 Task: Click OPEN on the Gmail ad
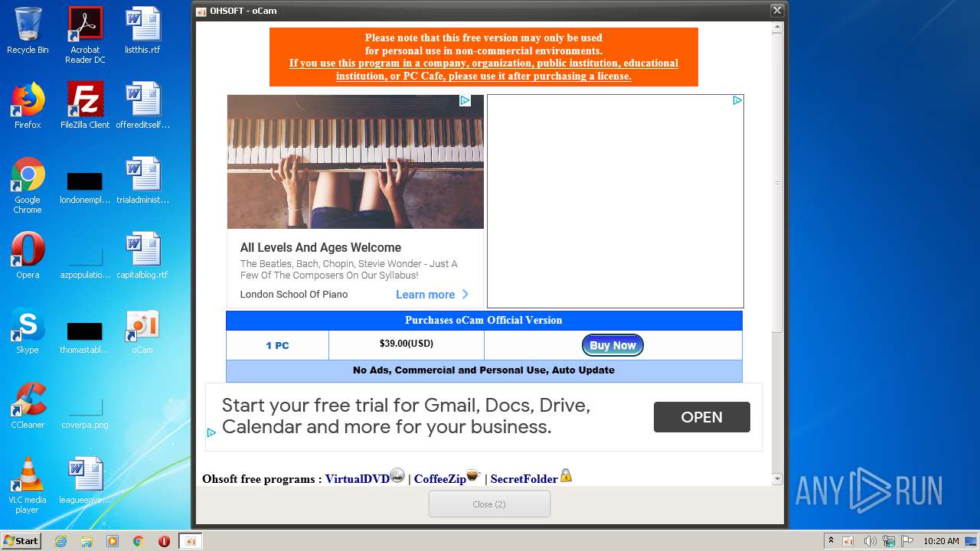pyautogui.click(x=702, y=417)
